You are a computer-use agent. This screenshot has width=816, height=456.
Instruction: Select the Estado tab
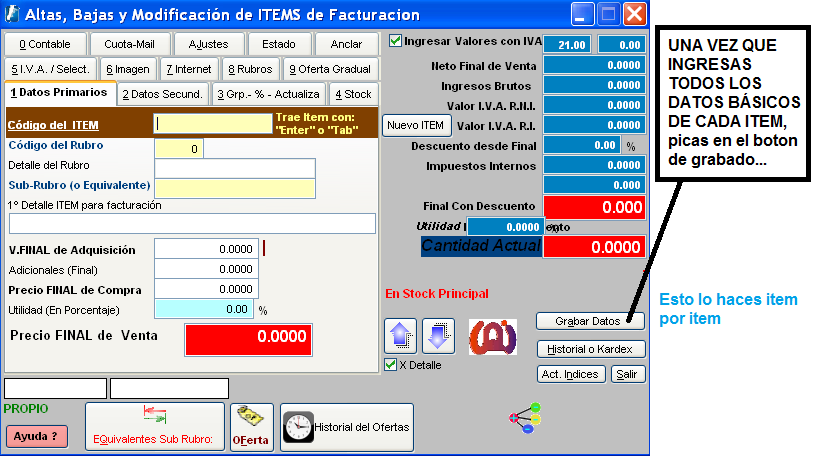point(279,44)
